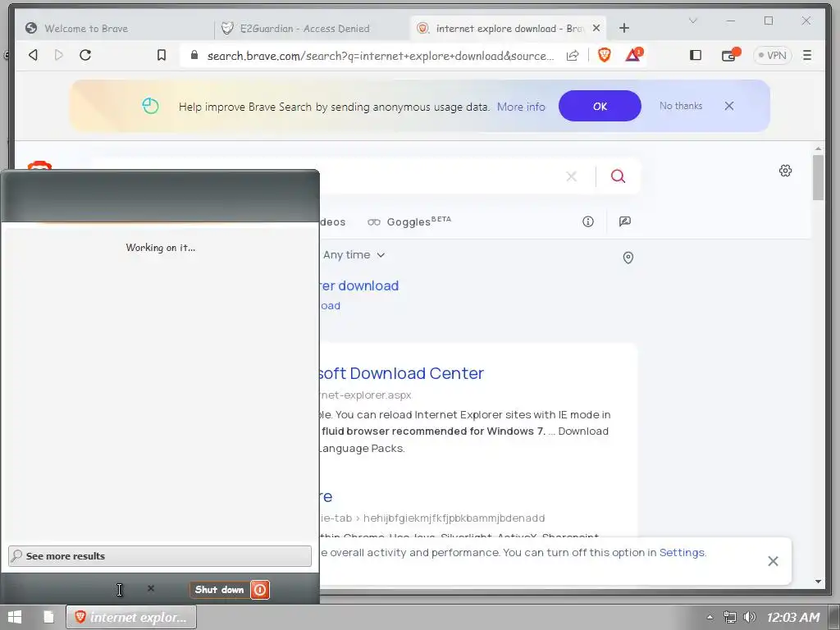
Task: Click the 12:03 AM clock
Action: (793, 617)
